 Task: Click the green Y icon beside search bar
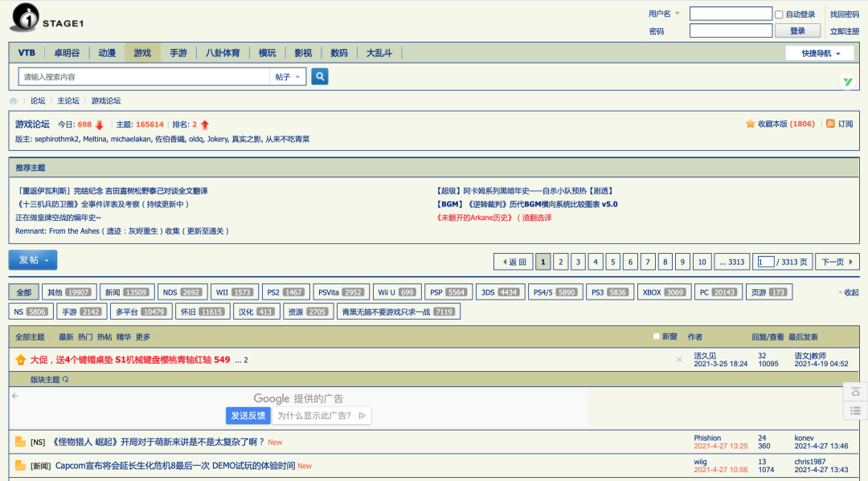(847, 82)
